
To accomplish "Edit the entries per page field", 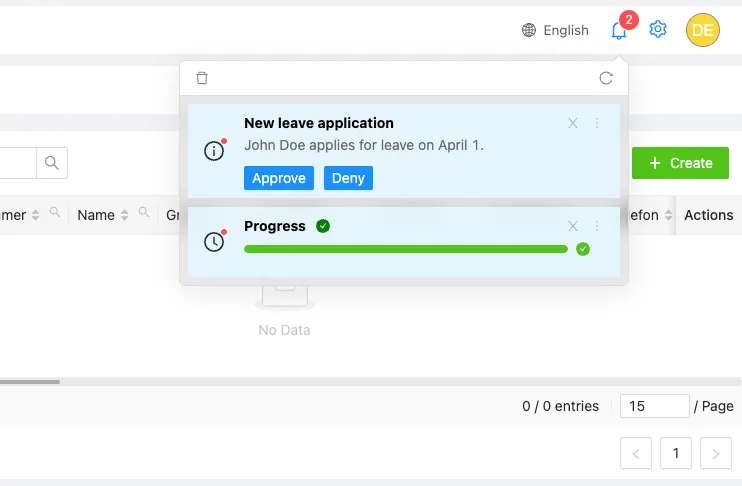I will pyautogui.click(x=654, y=406).
